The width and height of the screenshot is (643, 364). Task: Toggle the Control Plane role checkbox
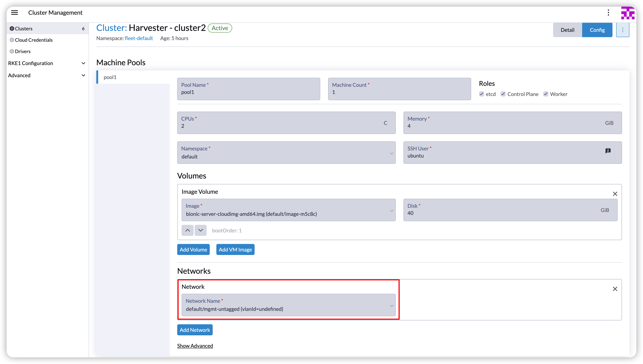tap(503, 94)
